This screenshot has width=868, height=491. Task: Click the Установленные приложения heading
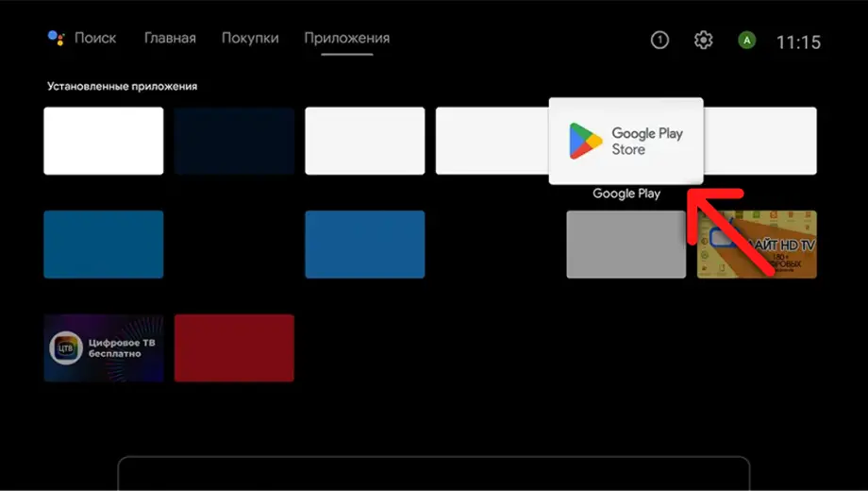[122, 87]
